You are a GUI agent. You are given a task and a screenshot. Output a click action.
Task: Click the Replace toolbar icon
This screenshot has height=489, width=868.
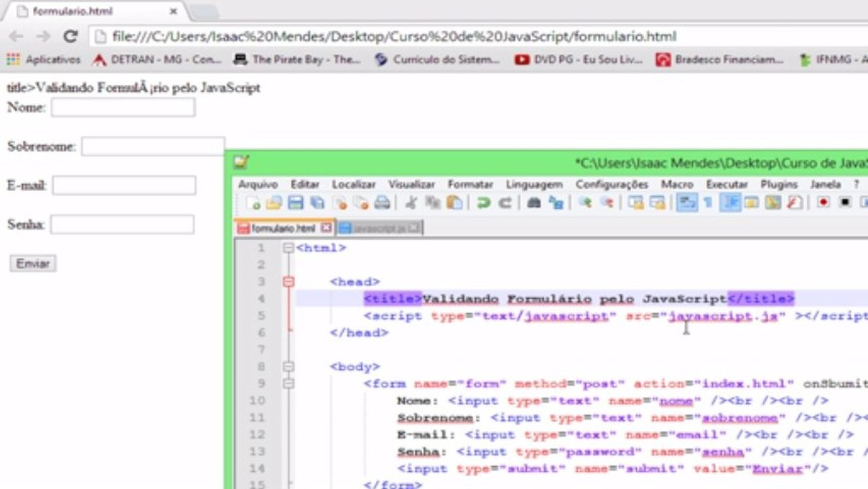(x=556, y=202)
